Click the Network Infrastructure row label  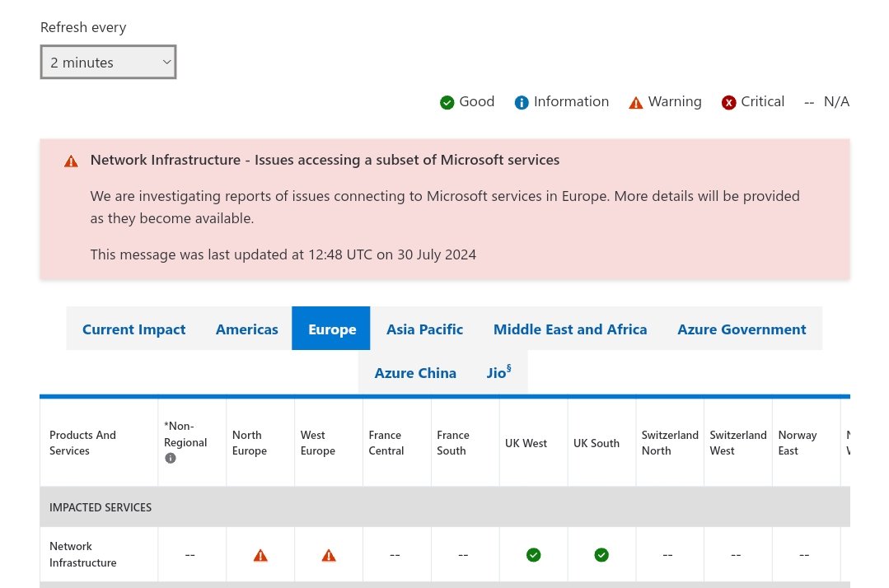point(82,554)
